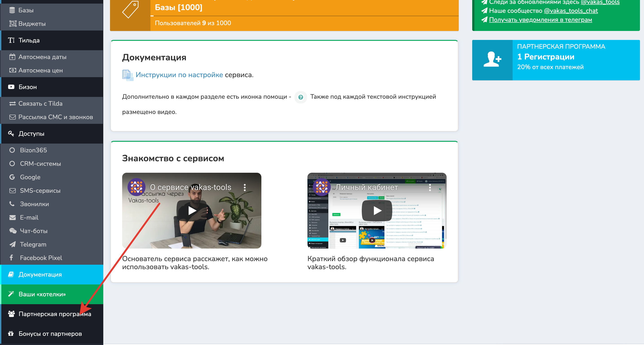Follow the @vakas_tools_chat community link
This screenshot has height=345, width=644.
tap(571, 11)
